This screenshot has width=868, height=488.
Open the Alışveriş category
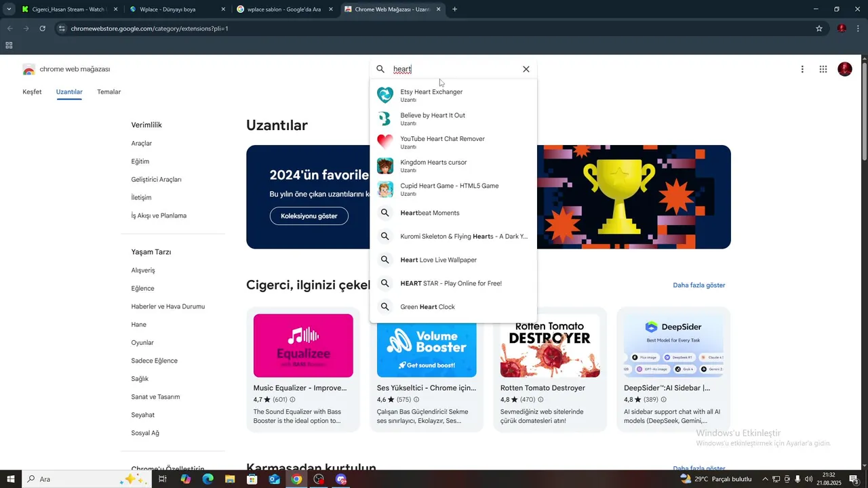[143, 270]
